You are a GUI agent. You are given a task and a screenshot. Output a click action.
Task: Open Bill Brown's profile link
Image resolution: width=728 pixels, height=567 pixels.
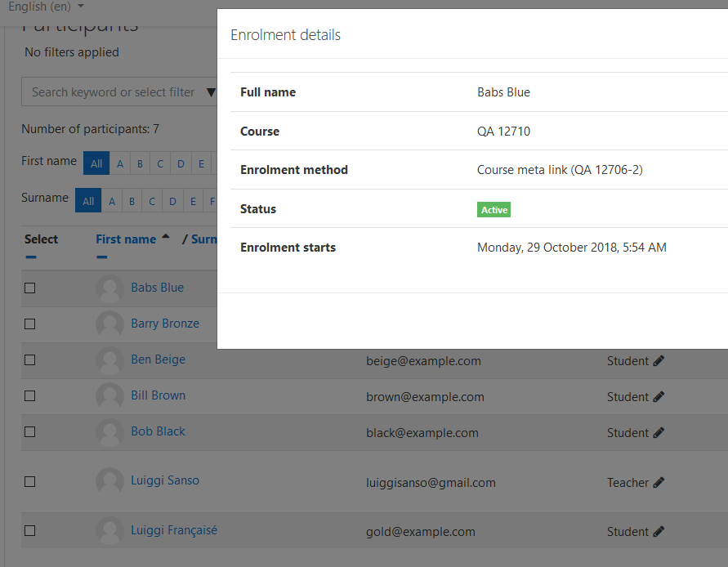tap(158, 395)
